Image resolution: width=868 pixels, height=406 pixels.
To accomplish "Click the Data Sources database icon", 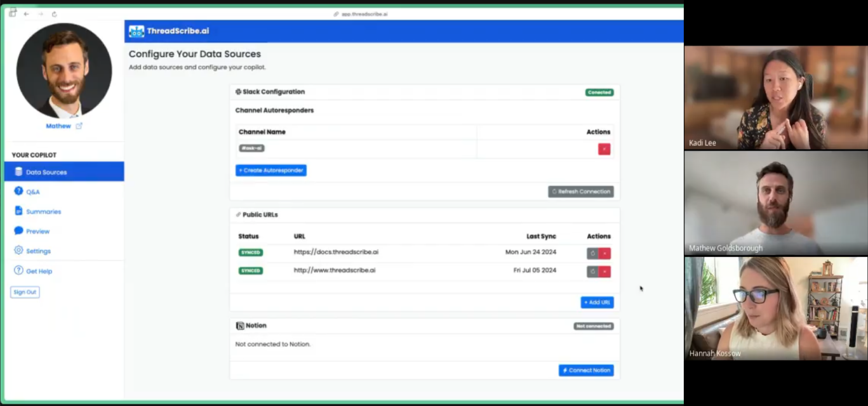I will 18,172.
